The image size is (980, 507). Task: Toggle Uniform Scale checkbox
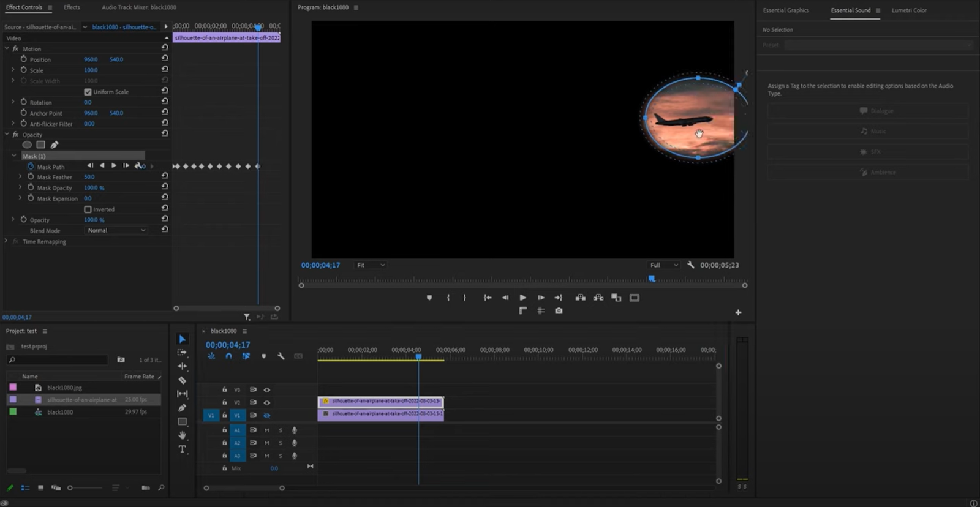(88, 92)
